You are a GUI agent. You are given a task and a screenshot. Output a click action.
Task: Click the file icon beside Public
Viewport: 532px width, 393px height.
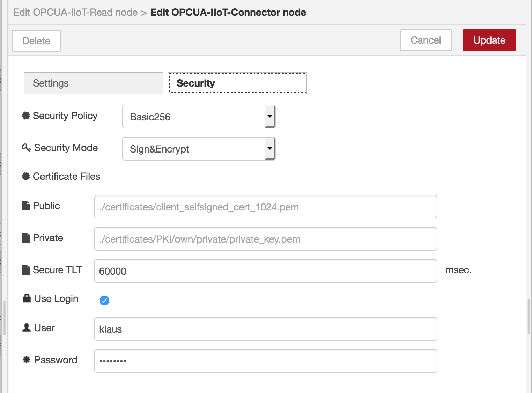26,205
